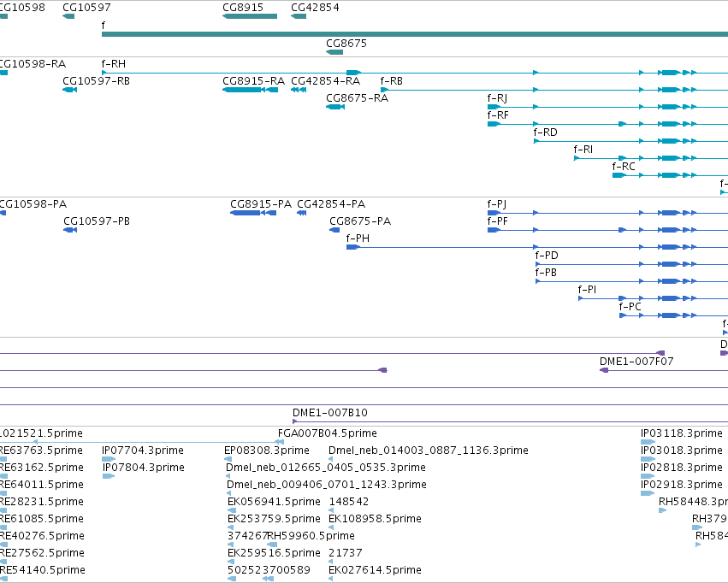Screen dimensions: 728x583
Task: Select the f-PC protein label
Action: pyautogui.click(x=630, y=307)
